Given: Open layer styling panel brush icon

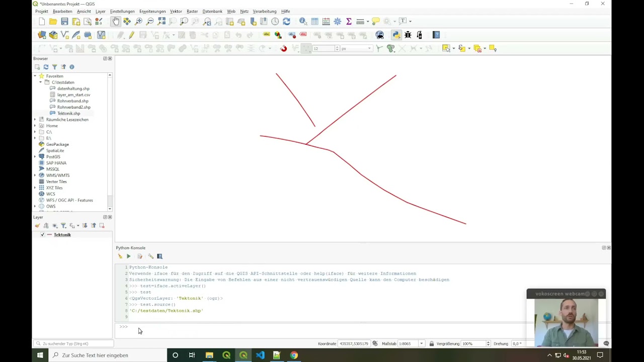Looking at the screenshot, I should 37,226.
